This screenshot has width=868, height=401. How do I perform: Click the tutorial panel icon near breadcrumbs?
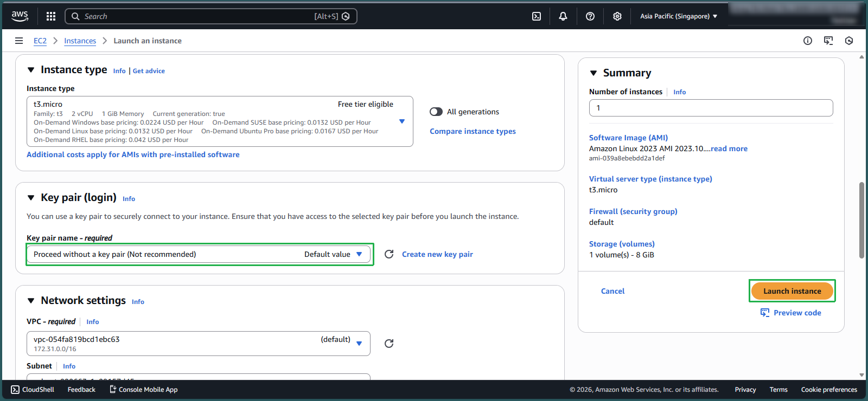pos(828,41)
